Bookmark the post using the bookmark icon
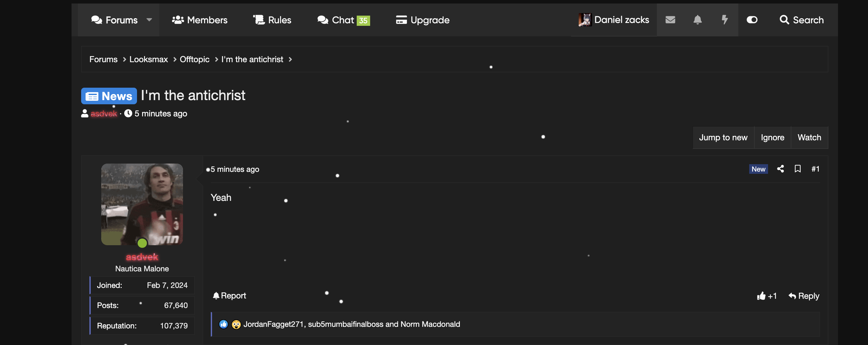 [798, 169]
